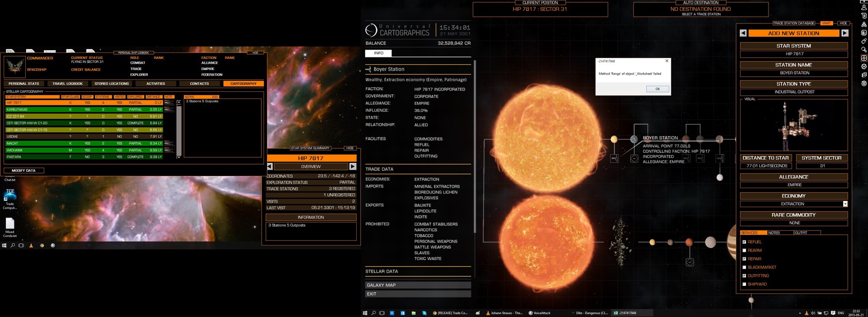This screenshot has height=317, width=868.
Task: Open the note icon on MACAT row
Action: point(169,143)
